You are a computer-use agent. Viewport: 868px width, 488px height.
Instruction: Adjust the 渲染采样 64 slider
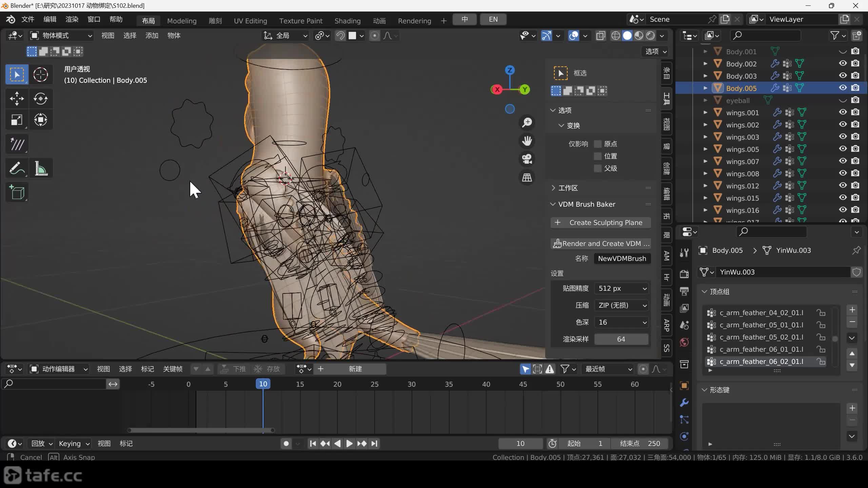(x=621, y=339)
